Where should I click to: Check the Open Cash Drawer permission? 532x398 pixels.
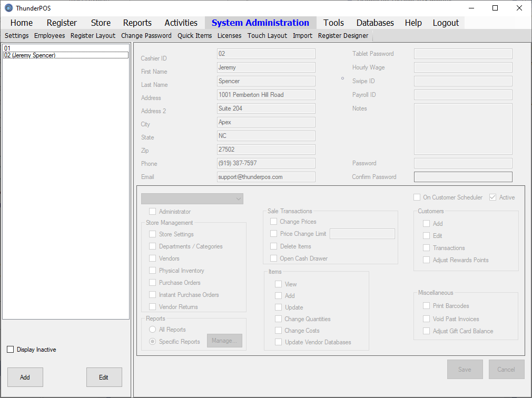coord(273,258)
